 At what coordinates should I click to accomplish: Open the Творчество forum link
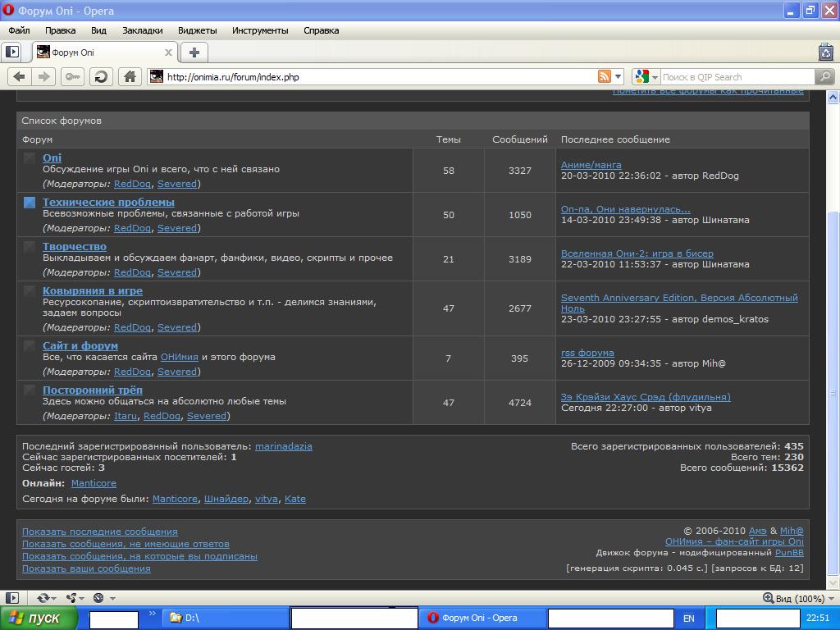75,246
